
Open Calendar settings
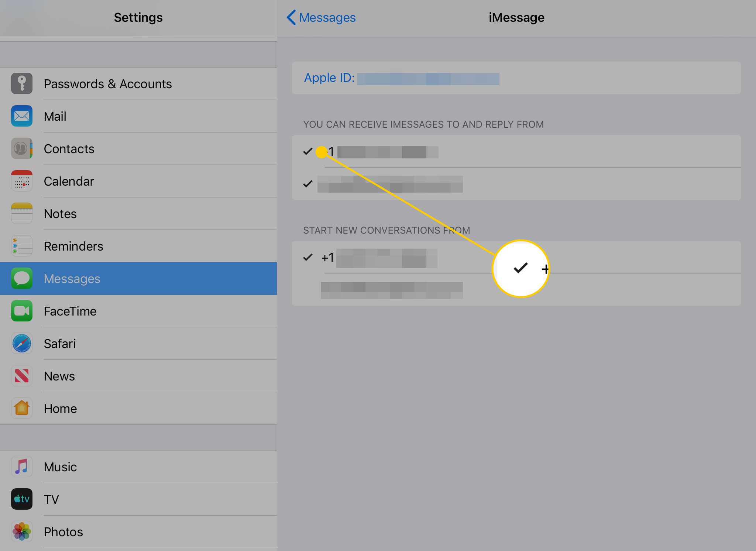pyautogui.click(x=138, y=181)
